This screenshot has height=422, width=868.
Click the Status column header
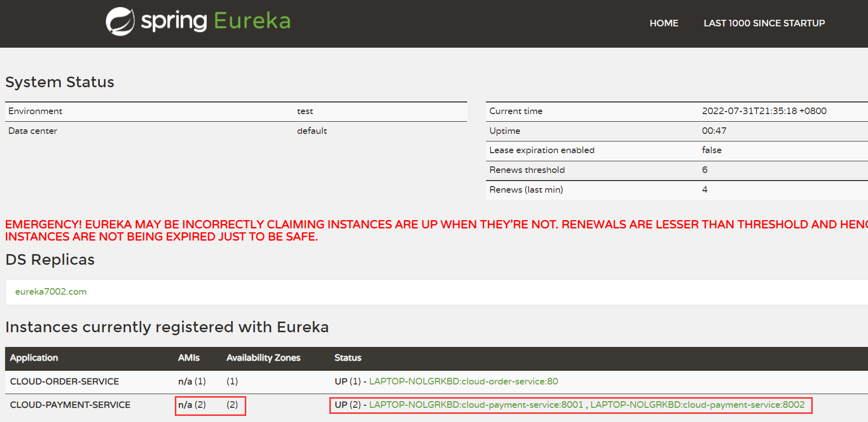coord(348,358)
